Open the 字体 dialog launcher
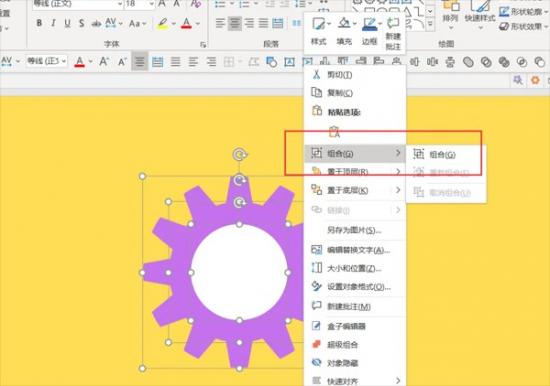 [x=203, y=45]
